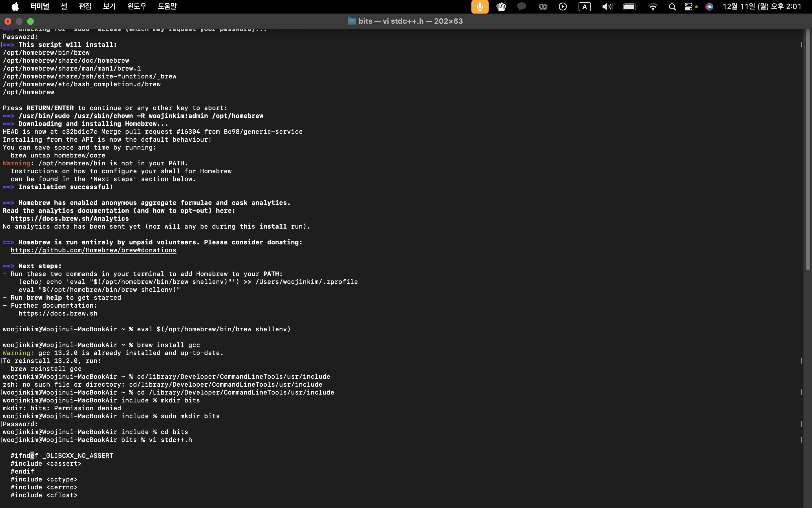Click the '#include <cctype>' line
Image resolution: width=812 pixels, height=508 pixels.
pyautogui.click(x=44, y=479)
